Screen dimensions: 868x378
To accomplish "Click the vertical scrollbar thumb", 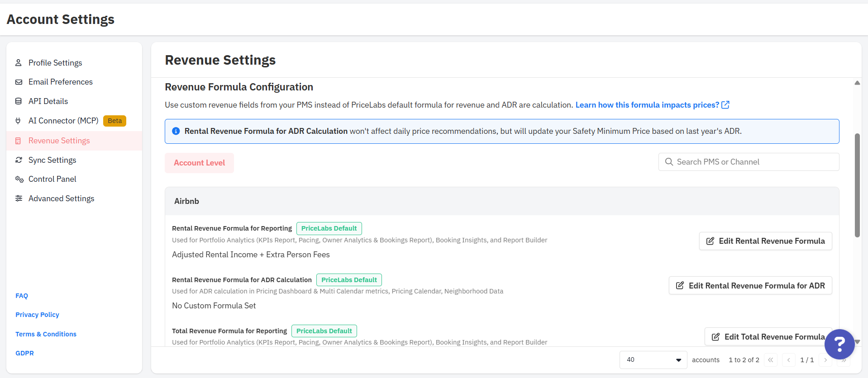I will click(857, 185).
